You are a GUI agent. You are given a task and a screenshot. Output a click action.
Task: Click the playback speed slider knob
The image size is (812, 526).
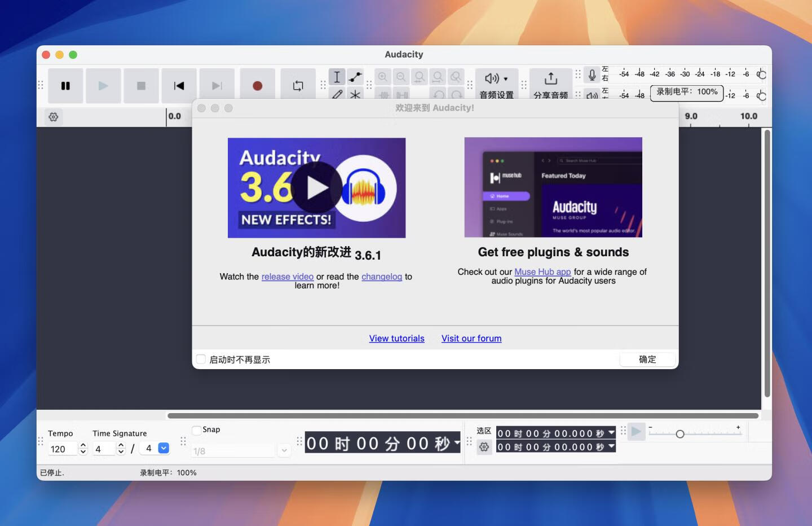(x=680, y=434)
